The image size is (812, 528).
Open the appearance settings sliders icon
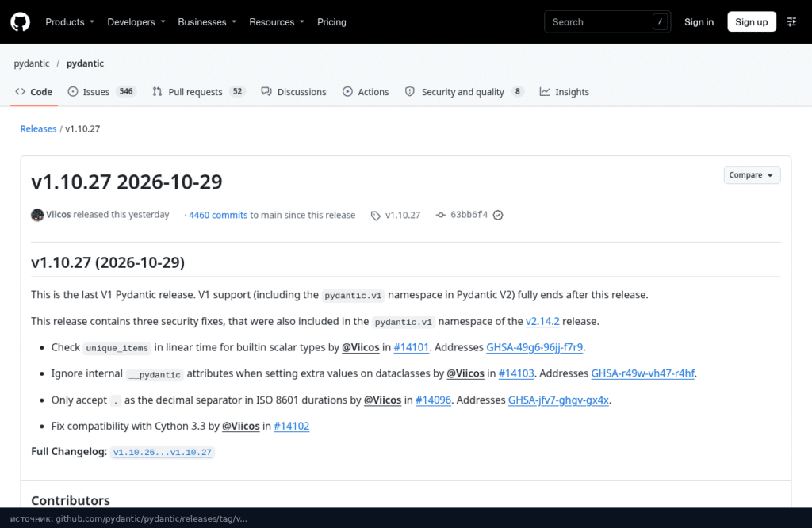[x=791, y=21]
